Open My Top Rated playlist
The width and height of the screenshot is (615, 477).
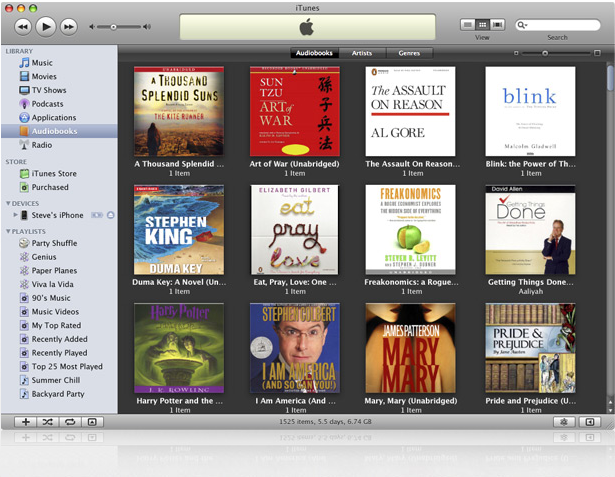pyautogui.click(x=59, y=326)
